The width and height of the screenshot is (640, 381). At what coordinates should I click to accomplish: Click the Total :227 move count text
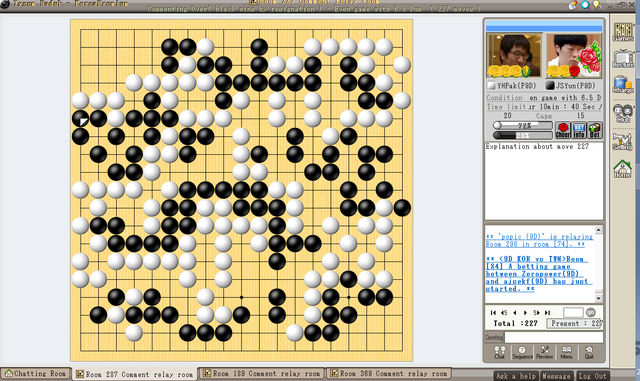pos(515,323)
